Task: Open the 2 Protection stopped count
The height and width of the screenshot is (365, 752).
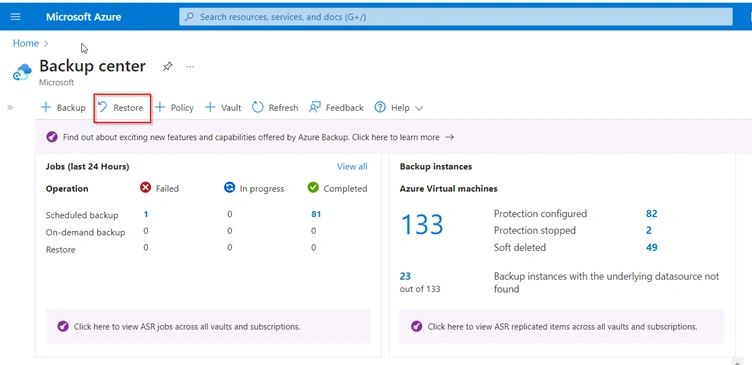Action: coord(648,230)
